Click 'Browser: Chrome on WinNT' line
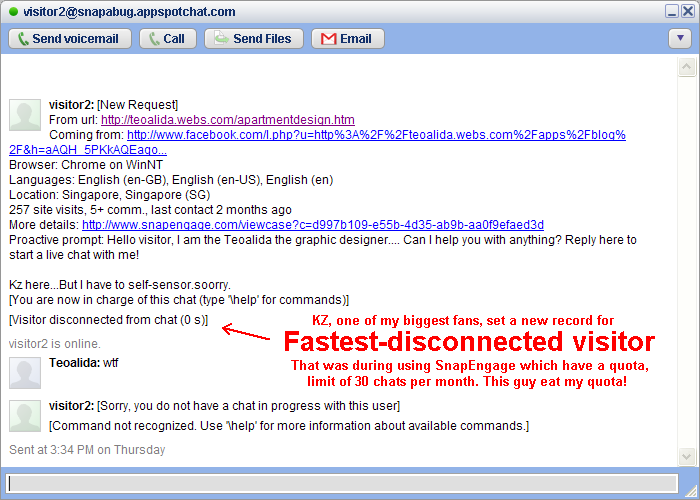Viewport: 700px width, 500px height. 86,165
